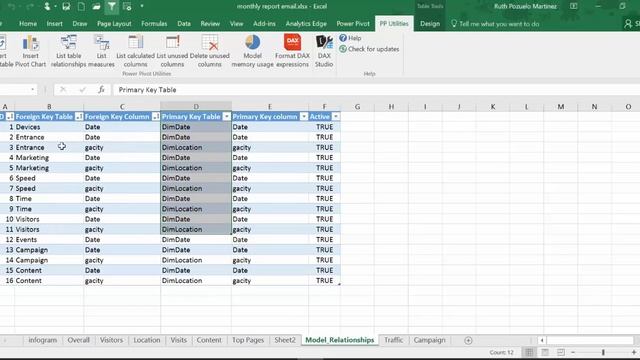This screenshot has height=360, width=640.
Task: Click the List measures icon
Action: coord(101,43)
